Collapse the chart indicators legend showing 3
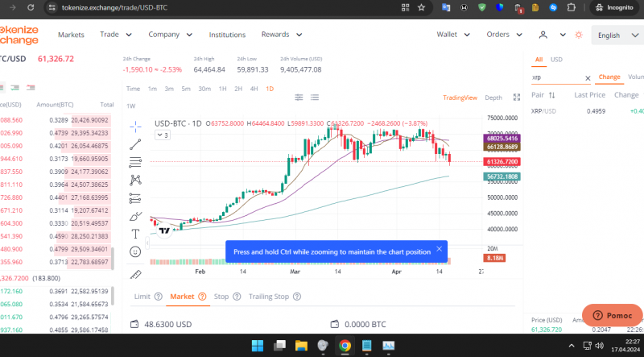Viewport: 644px width, 357px height. pos(163,135)
